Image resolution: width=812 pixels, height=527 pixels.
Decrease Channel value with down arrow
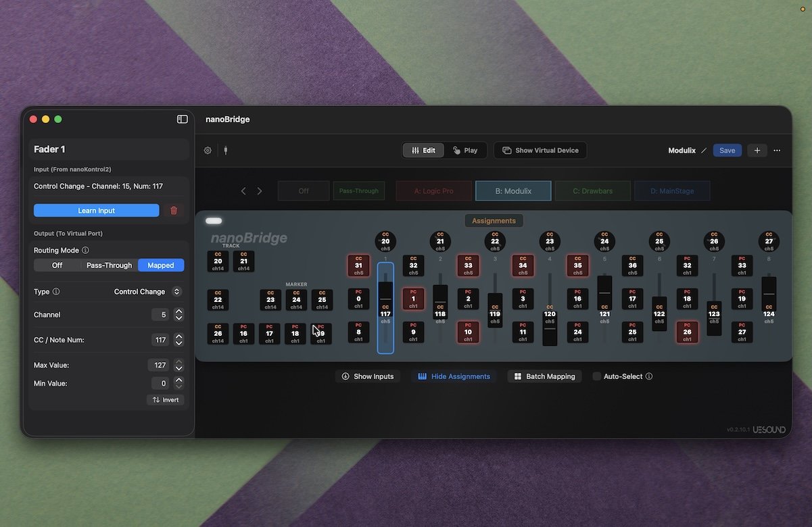(x=178, y=318)
